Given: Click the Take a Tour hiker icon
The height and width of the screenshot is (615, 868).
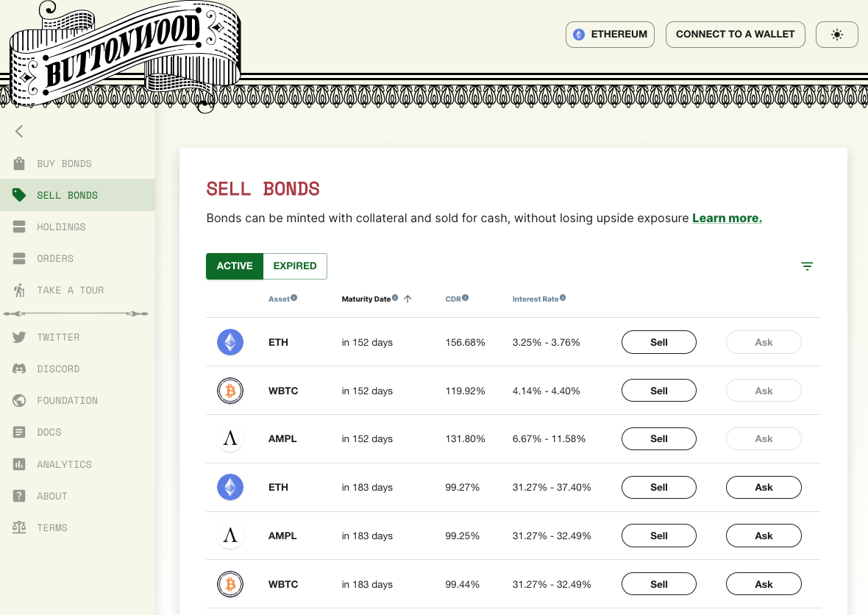Looking at the screenshot, I should [19, 290].
